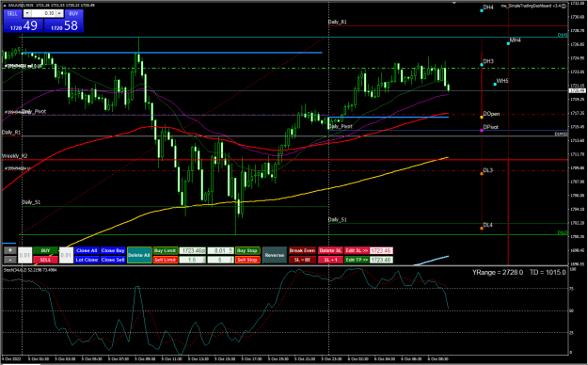
Task: Increase one-click volume with up arrow
Action: tap(59, 13)
